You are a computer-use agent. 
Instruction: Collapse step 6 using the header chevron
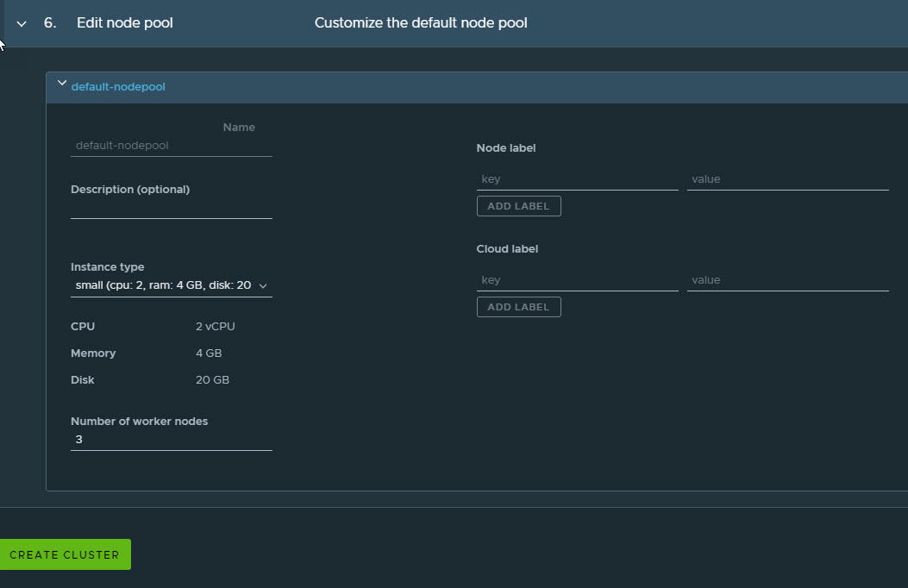[22, 23]
